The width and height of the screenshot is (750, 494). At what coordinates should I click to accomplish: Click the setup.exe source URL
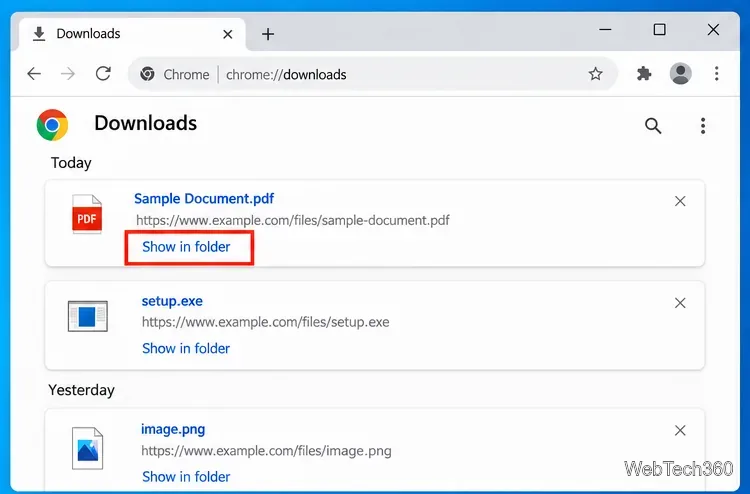[x=265, y=322]
